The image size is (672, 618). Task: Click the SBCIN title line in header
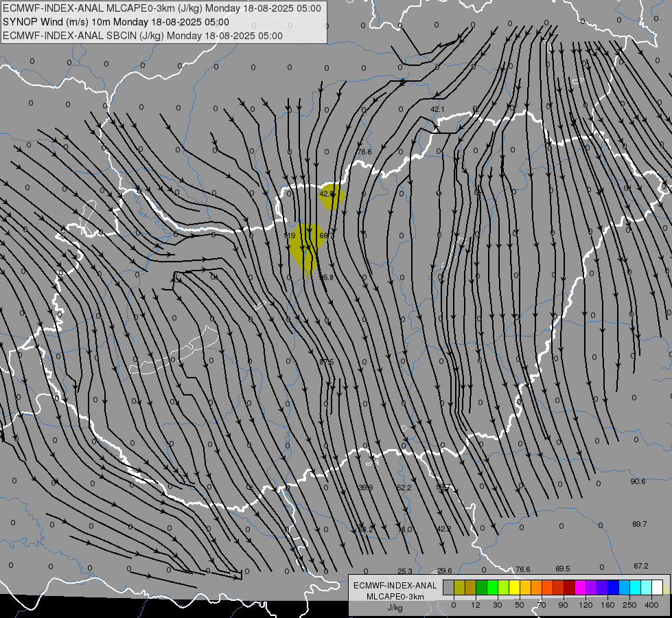tap(143, 36)
